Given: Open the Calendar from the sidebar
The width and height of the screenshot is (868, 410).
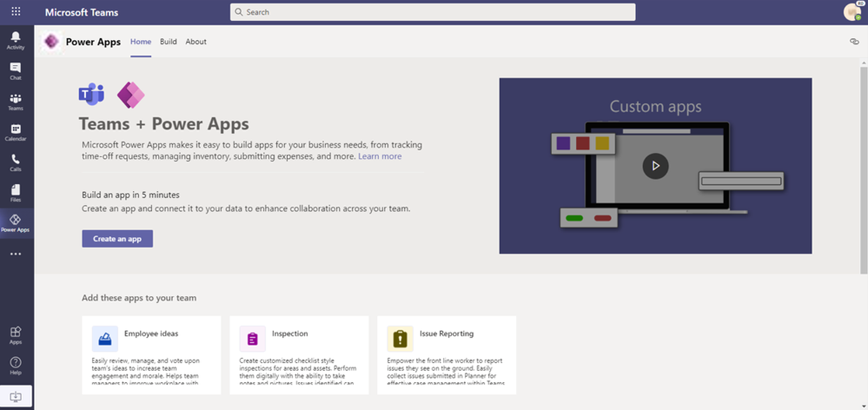Looking at the screenshot, I should [x=15, y=132].
